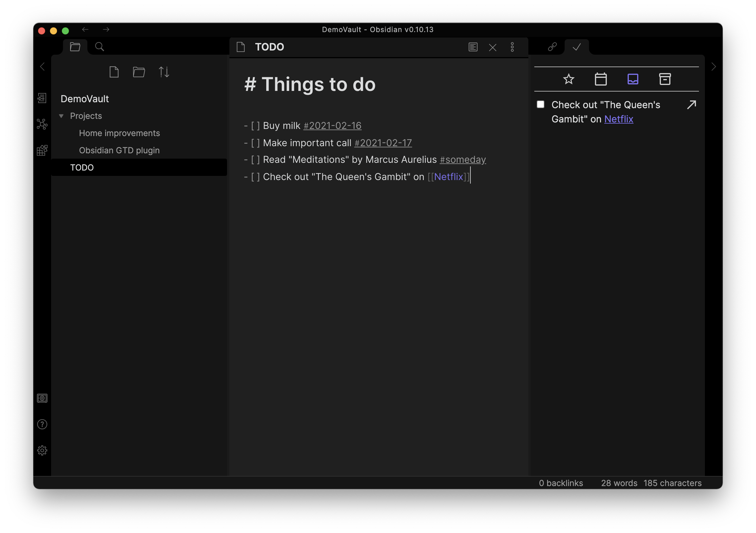Open the markdown importer ribbon icon
The image size is (756, 533).
[x=42, y=150]
